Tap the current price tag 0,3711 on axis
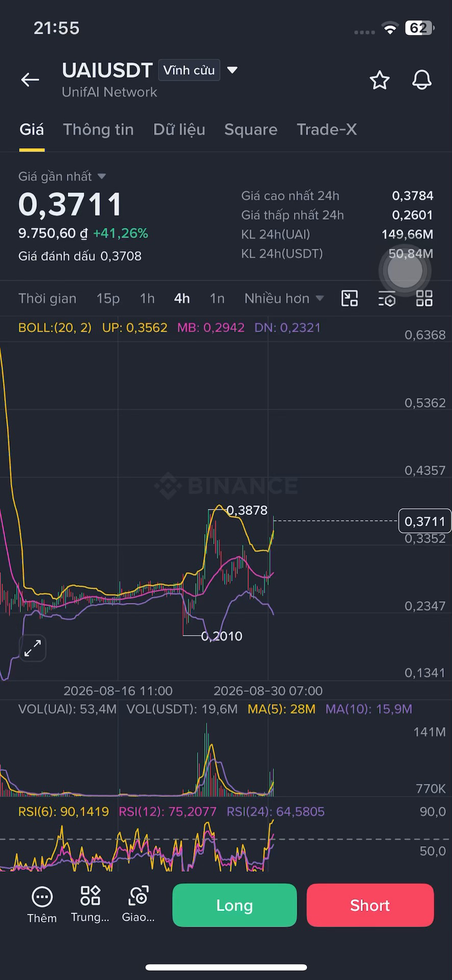Image resolution: width=452 pixels, height=980 pixels. [x=424, y=521]
